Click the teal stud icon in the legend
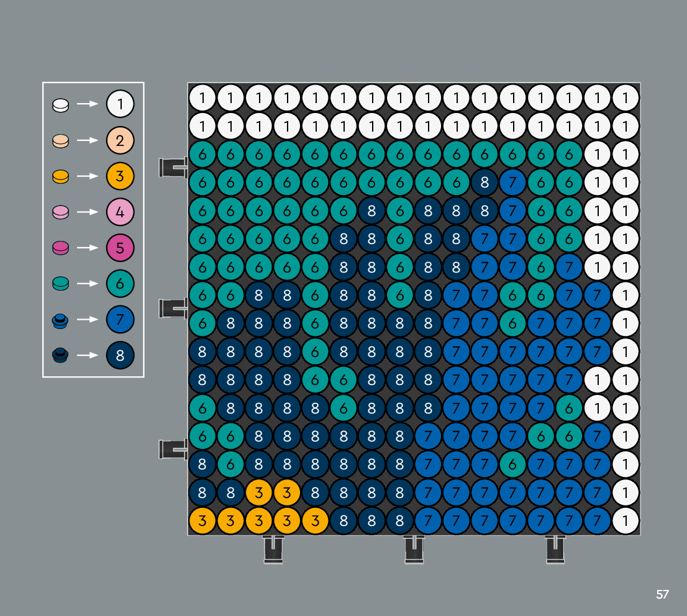This screenshot has width=687, height=616. (60, 284)
